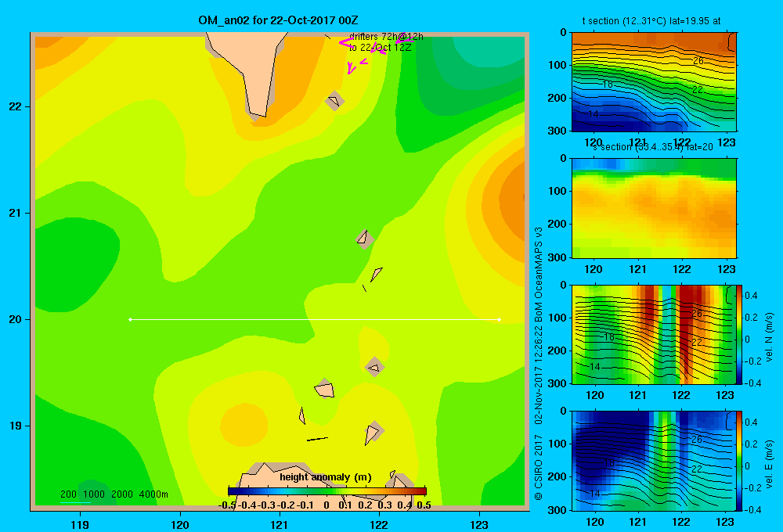Click the vel. N colorbar

click(739, 334)
